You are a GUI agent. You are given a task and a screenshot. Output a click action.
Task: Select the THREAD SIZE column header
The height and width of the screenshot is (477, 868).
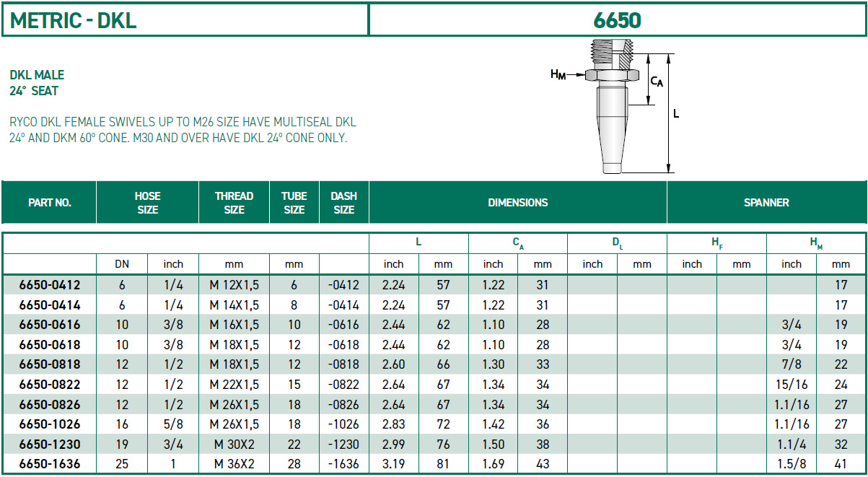234,203
